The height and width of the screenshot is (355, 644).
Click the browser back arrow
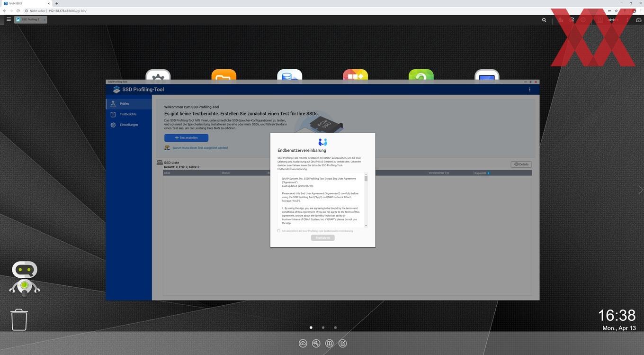(x=4, y=10)
